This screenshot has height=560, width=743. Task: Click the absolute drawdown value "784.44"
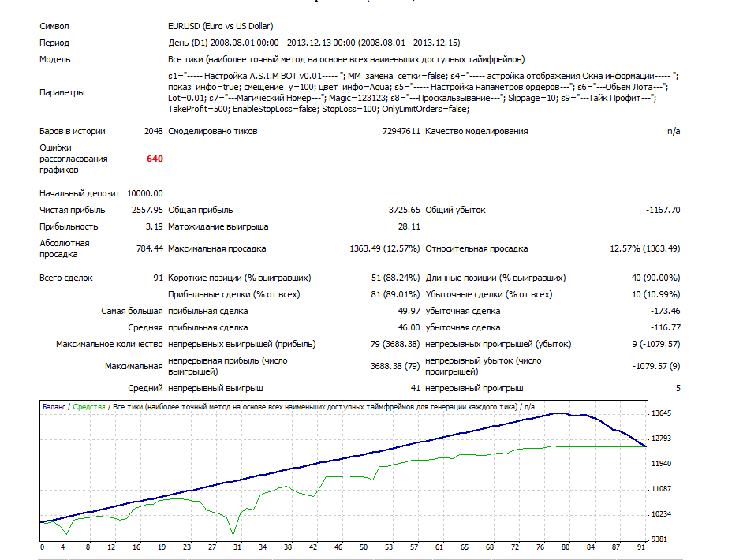[x=150, y=248]
